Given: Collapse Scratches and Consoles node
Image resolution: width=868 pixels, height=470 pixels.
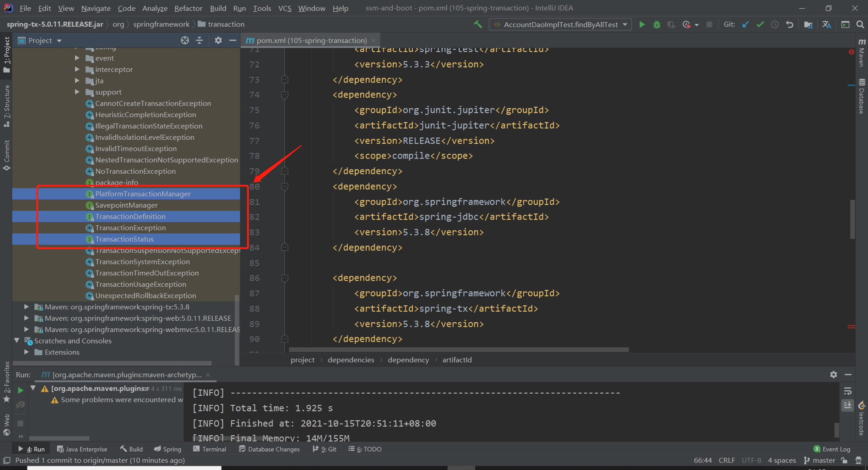Looking at the screenshot, I should [x=17, y=341].
